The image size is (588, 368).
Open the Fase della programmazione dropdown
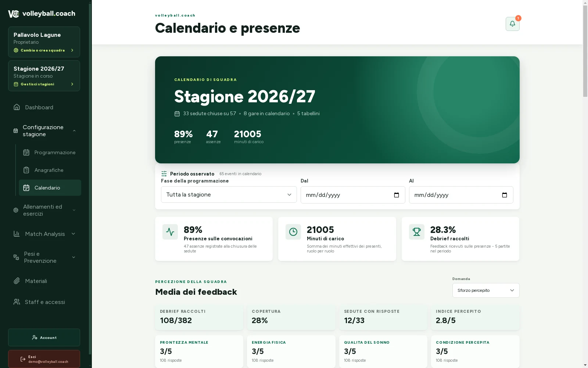(x=229, y=195)
